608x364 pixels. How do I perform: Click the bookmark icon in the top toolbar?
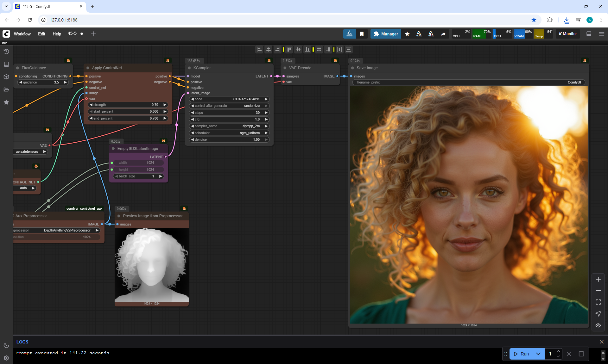362,34
